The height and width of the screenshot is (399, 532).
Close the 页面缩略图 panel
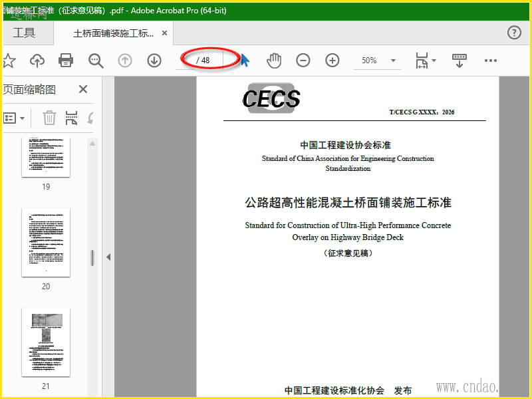[83, 89]
